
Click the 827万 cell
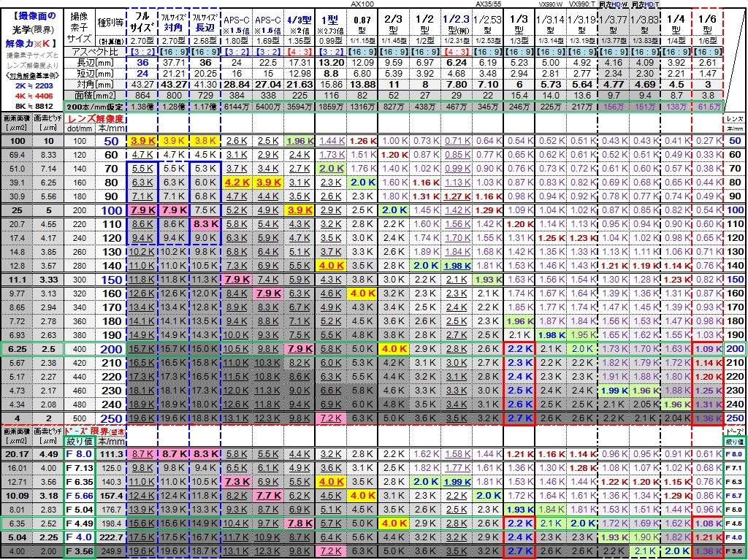(x=394, y=107)
